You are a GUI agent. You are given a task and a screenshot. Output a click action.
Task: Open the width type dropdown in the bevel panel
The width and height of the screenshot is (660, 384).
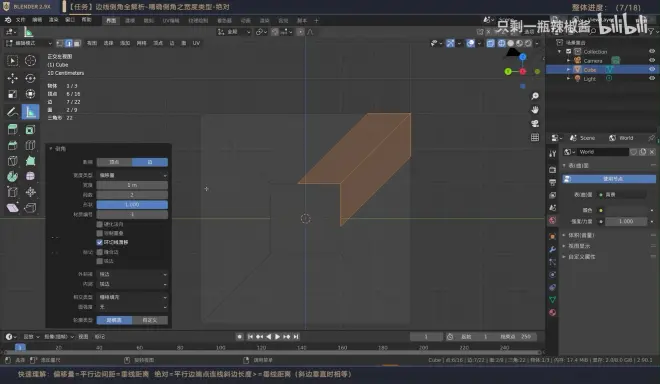point(132,175)
